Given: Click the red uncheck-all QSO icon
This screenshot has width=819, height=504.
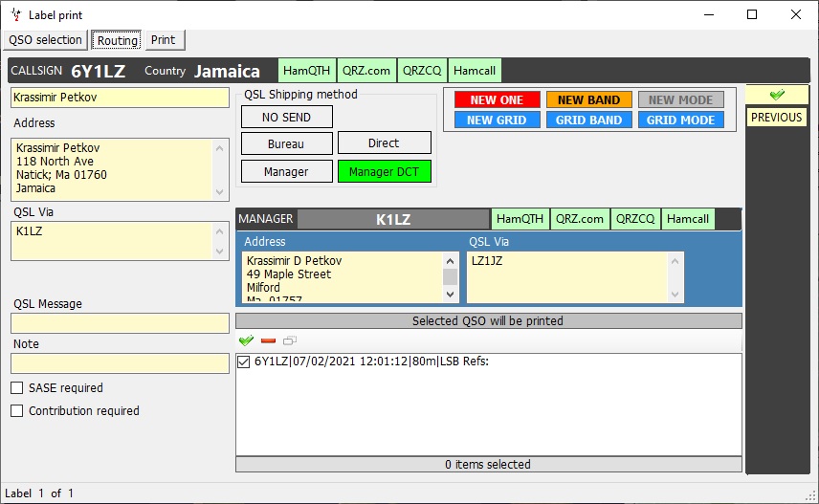Looking at the screenshot, I should (268, 340).
